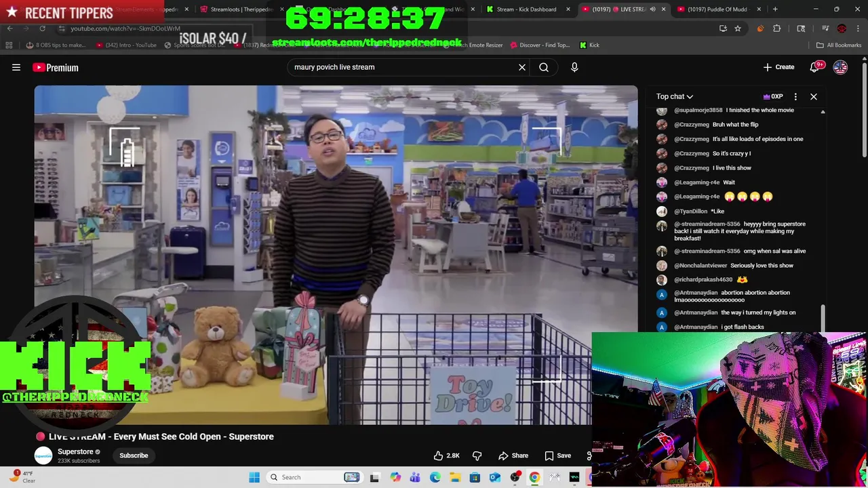Click the 0XP chat points badge
Viewport: 868px width, 488px height.
coord(773,96)
